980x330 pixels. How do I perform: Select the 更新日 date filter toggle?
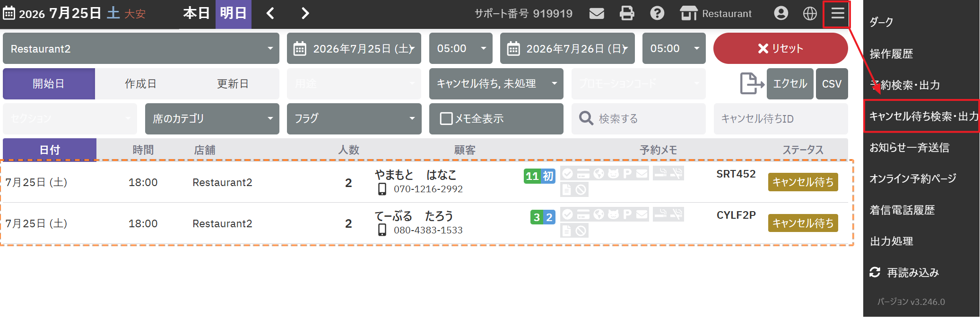pyautogui.click(x=233, y=84)
